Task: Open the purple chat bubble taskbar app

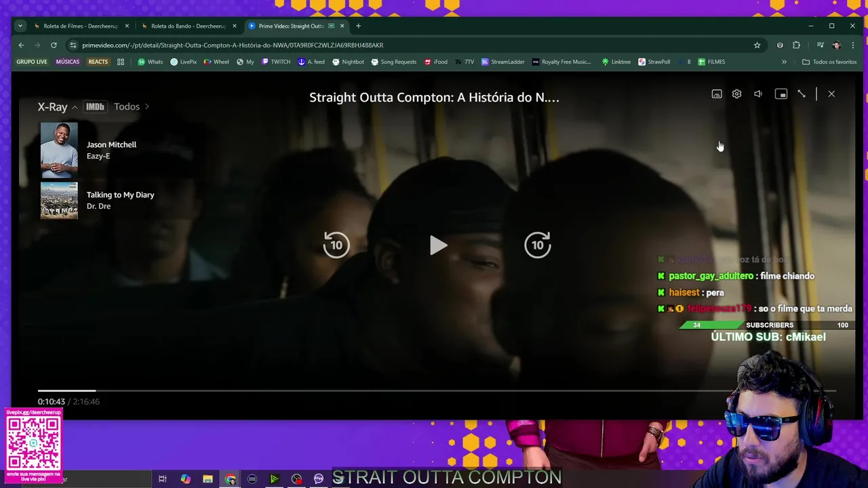Action: 319,479
